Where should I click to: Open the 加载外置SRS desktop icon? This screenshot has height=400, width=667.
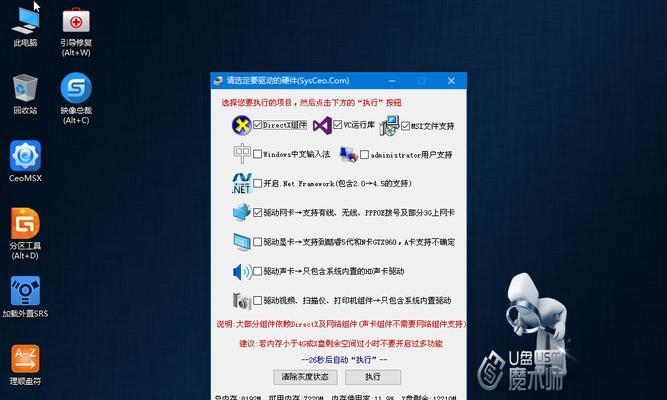point(25,297)
